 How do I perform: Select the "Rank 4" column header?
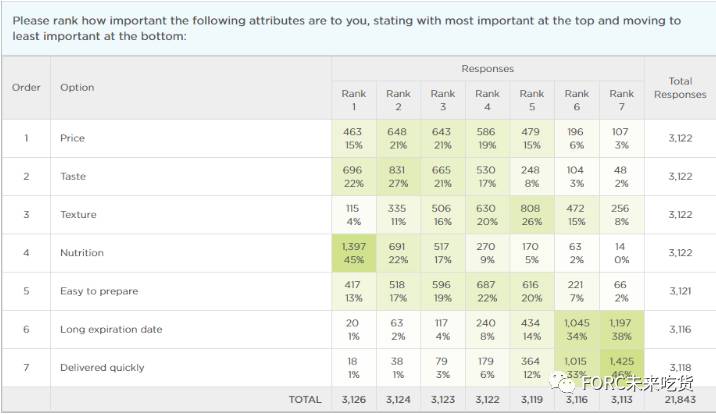(487, 100)
